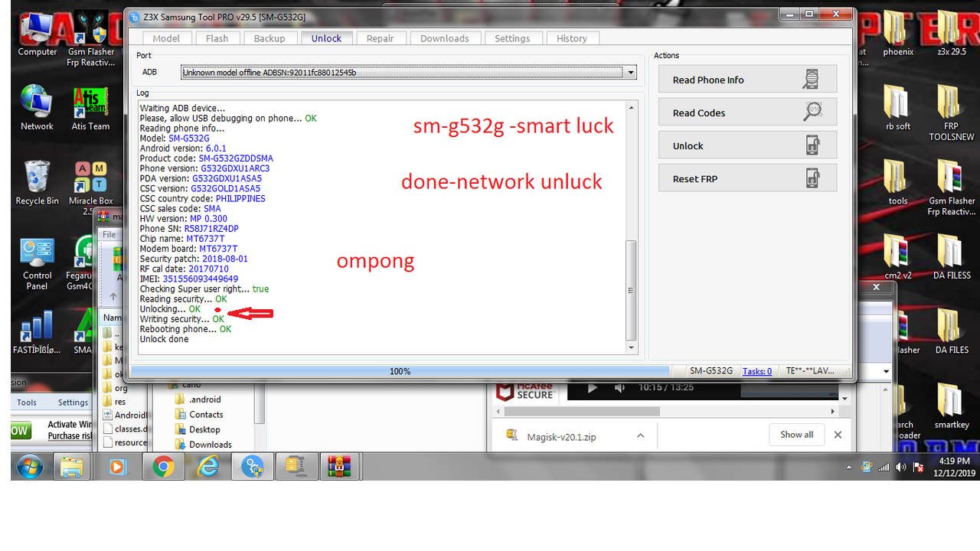Click the Reset FRP button

(x=747, y=178)
